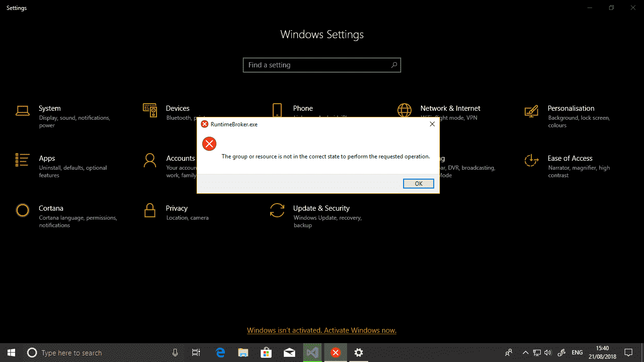Click the Cortana microphone icon in taskbar
Image resolution: width=644 pixels, height=362 pixels.
pos(175,353)
